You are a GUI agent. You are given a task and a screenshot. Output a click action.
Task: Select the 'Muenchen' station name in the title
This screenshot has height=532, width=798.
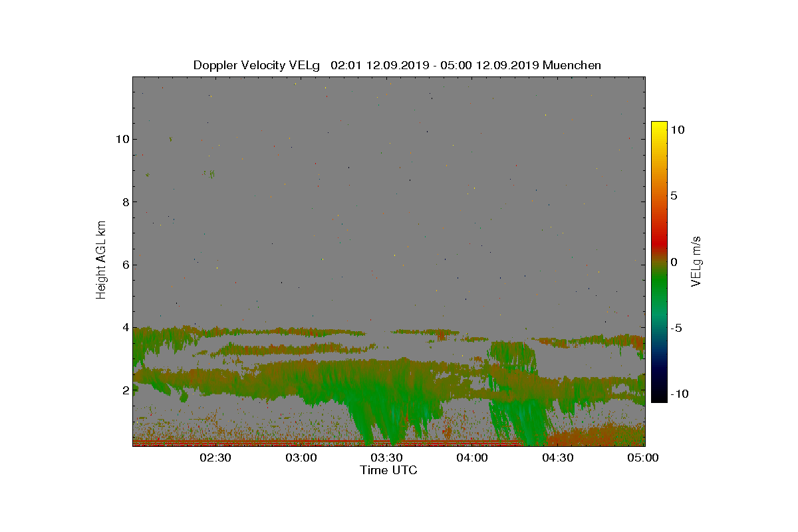573,65
